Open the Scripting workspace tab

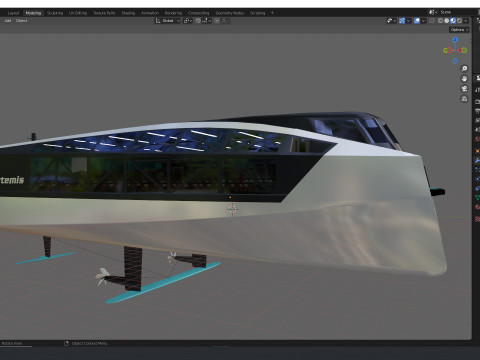tap(257, 13)
